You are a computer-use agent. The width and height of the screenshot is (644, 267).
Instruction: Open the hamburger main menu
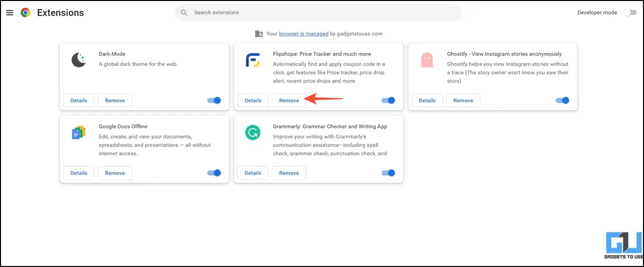pos(10,13)
